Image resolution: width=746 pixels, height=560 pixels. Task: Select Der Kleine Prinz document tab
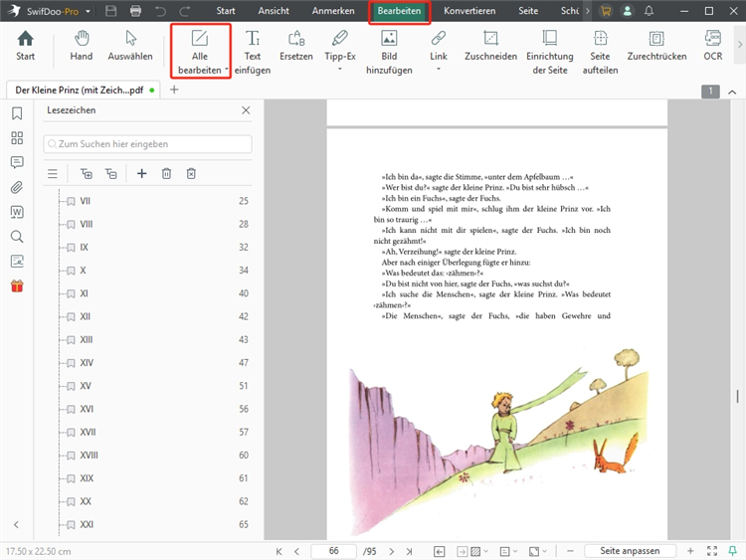pyautogui.click(x=84, y=90)
